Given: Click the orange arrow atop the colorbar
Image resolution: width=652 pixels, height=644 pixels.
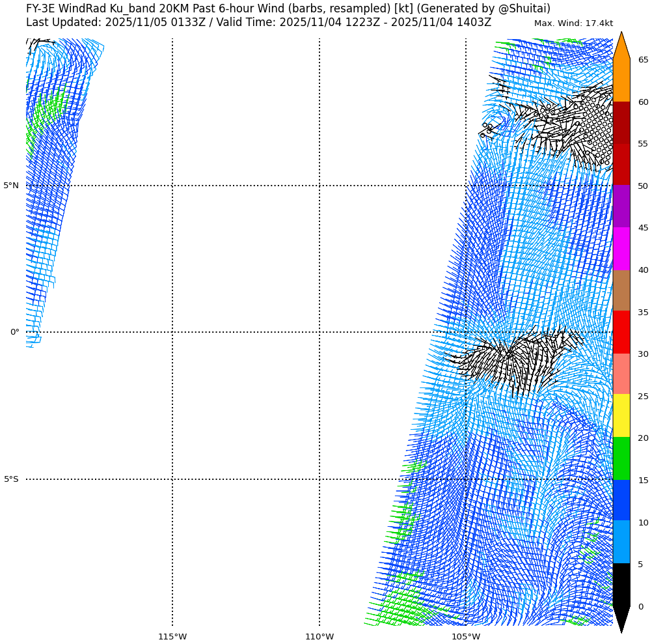Looking at the screenshot, I should [x=621, y=47].
